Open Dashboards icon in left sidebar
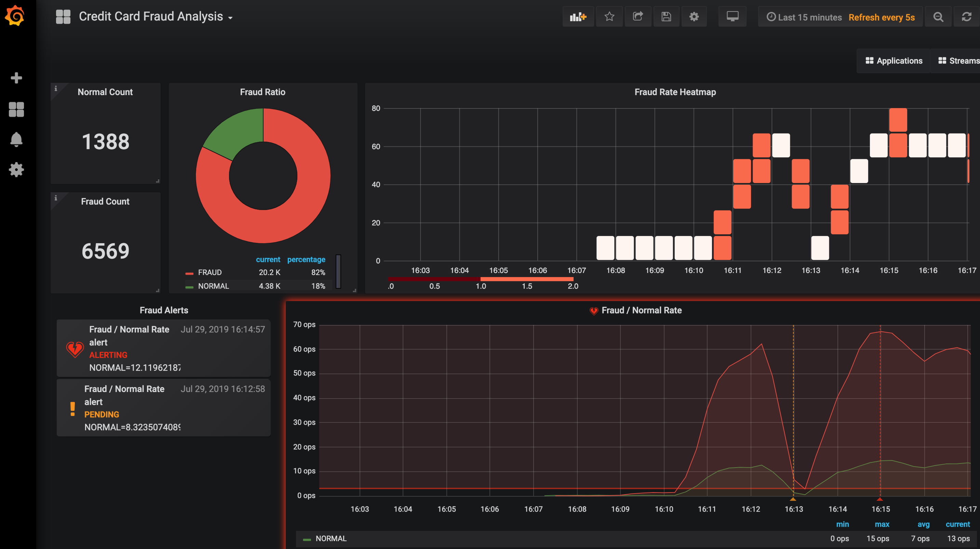Screen dimensions: 980x549 click(x=16, y=109)
